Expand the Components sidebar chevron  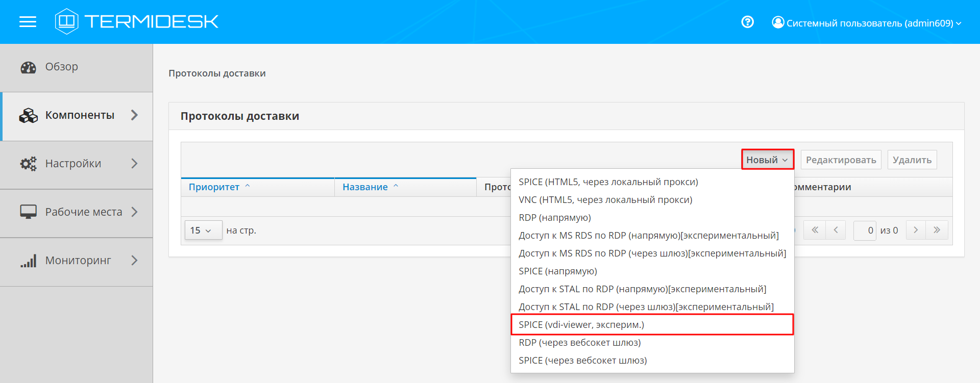pyautogui.click(x=134, y=115)
